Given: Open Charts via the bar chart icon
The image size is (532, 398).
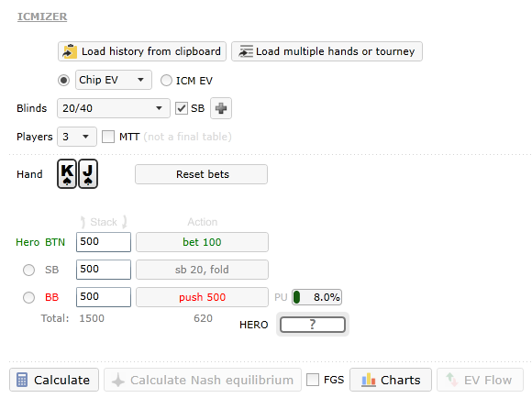Looking at the screenshot, I should (369, 380).
